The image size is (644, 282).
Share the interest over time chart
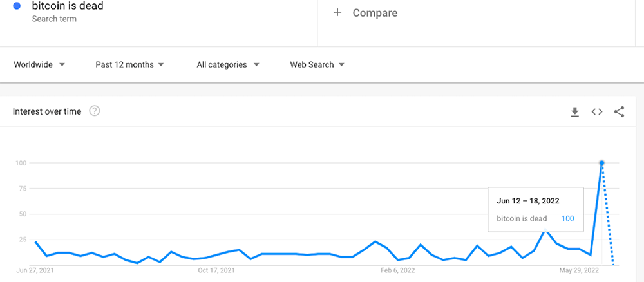(x=619, y=111)
